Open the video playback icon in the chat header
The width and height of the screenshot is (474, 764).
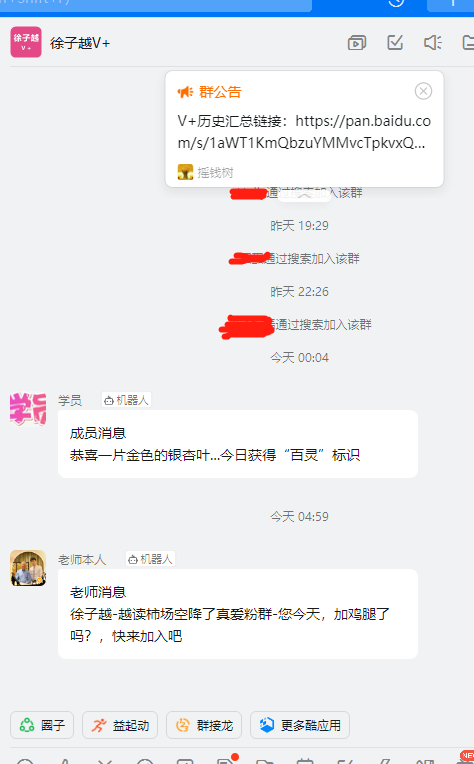(357, 43)
